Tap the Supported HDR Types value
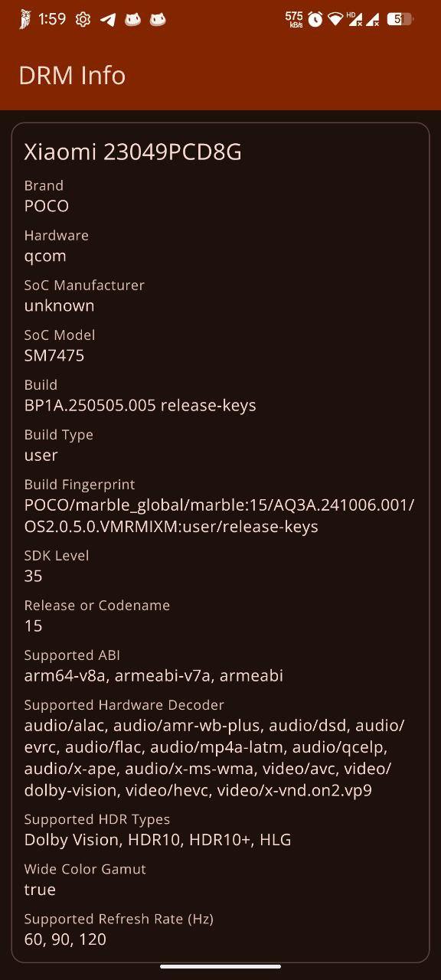The image size is (441, 980). tap(158, 840)
